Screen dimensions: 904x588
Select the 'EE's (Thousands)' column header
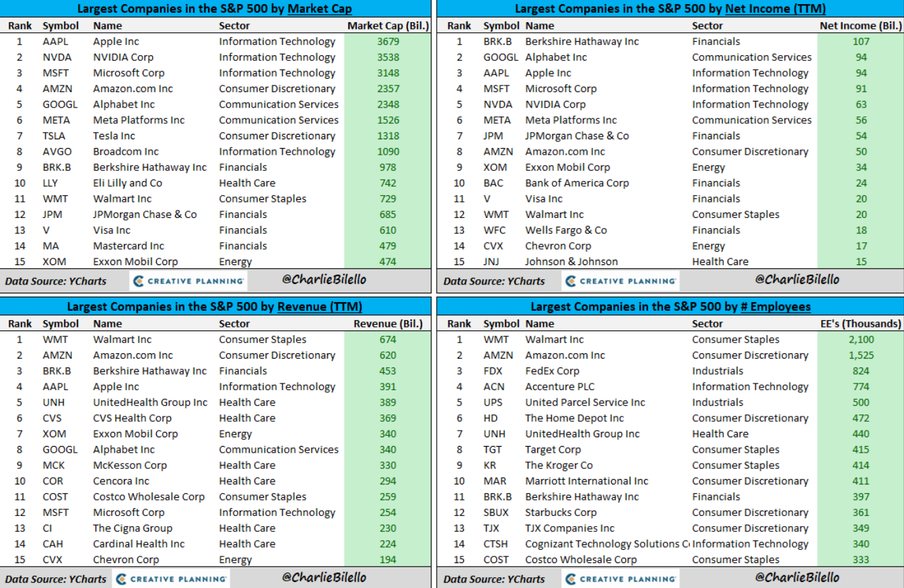pos(861,324)
